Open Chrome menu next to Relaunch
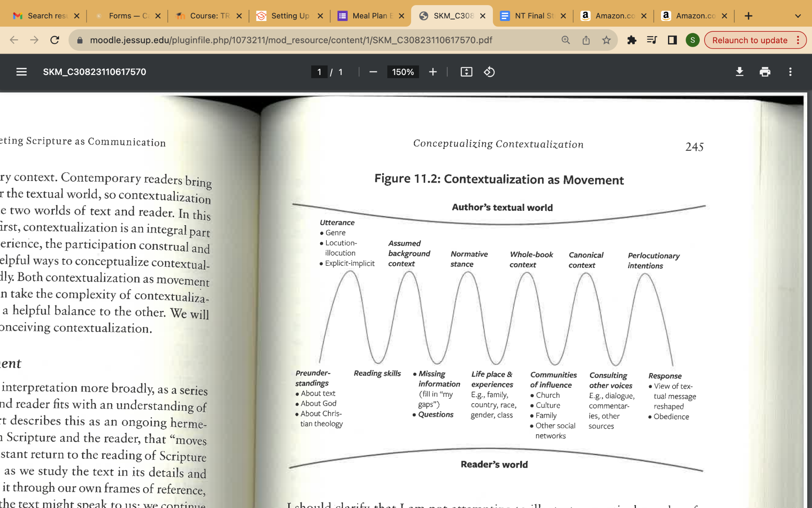This screenshot has width=812, height=508. (798, 40)
